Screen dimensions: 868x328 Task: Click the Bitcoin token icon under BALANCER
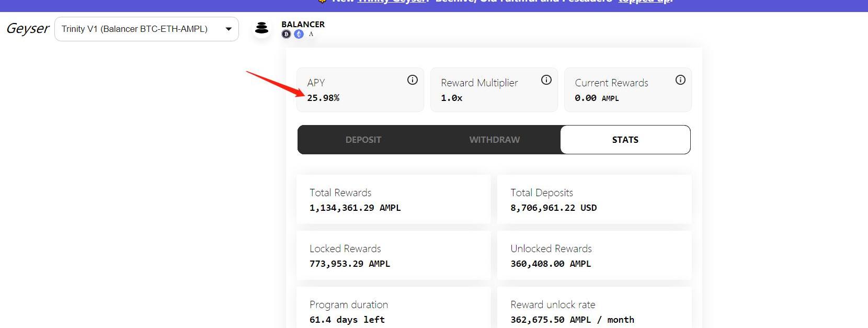coord(286,34)
